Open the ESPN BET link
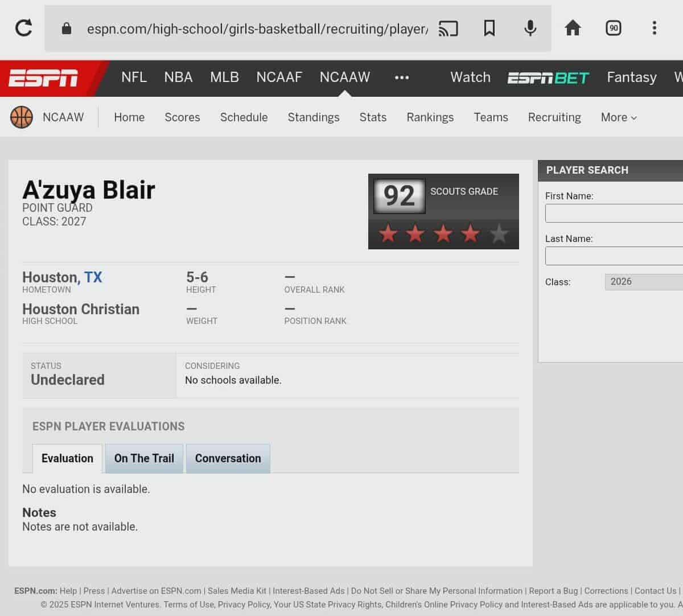Viewport: 683px width, 616px height. (548, 77)
